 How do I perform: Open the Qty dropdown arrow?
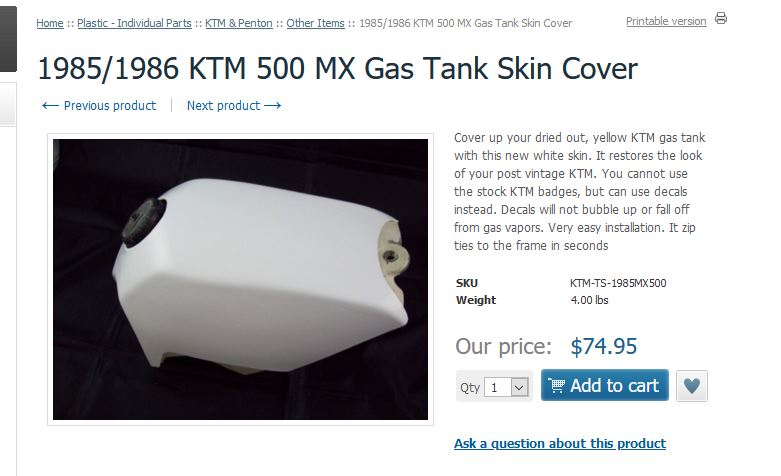pyautogui.click(x=519, y=387)
